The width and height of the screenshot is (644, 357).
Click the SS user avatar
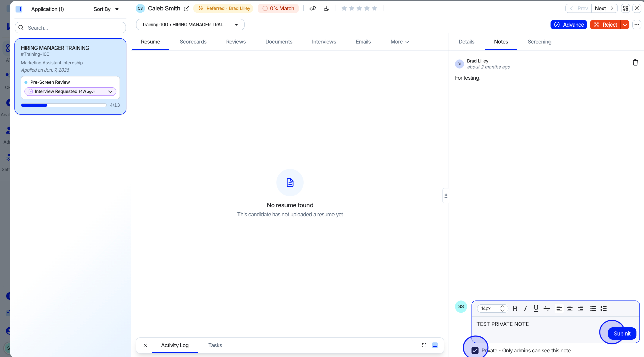[461, 306]
